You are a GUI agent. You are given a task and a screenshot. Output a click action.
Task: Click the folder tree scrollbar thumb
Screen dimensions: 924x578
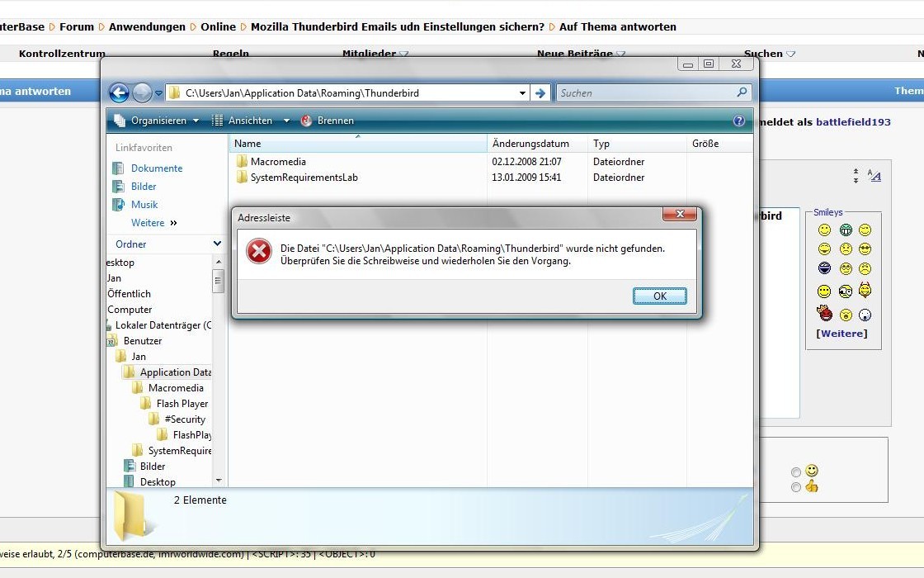click(x=219, y=280)
